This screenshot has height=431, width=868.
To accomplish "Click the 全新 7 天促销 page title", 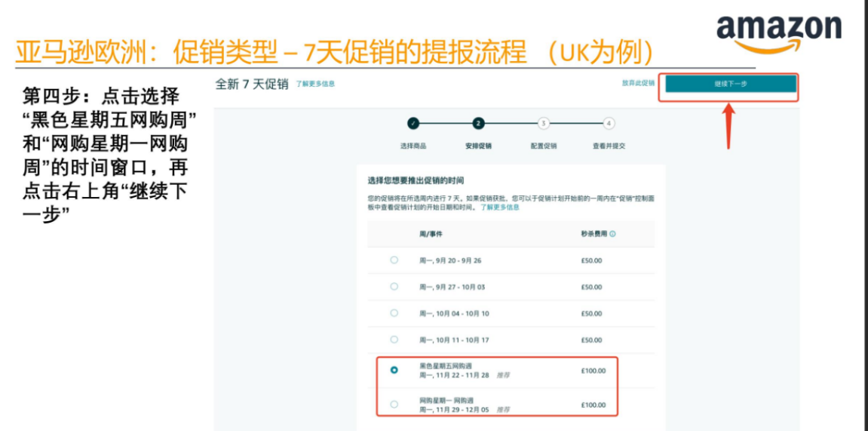I will point(252,85).
